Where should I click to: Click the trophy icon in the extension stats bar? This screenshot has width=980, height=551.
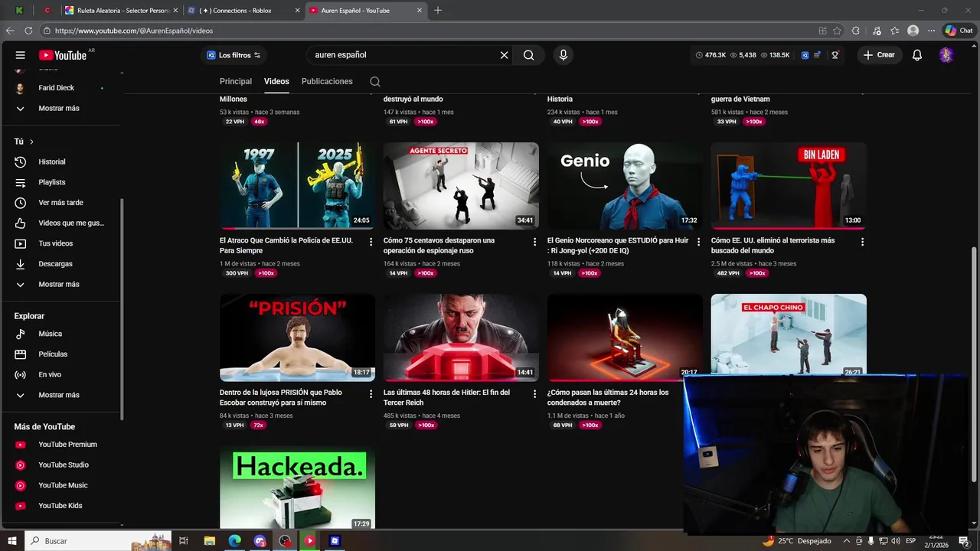835,55
